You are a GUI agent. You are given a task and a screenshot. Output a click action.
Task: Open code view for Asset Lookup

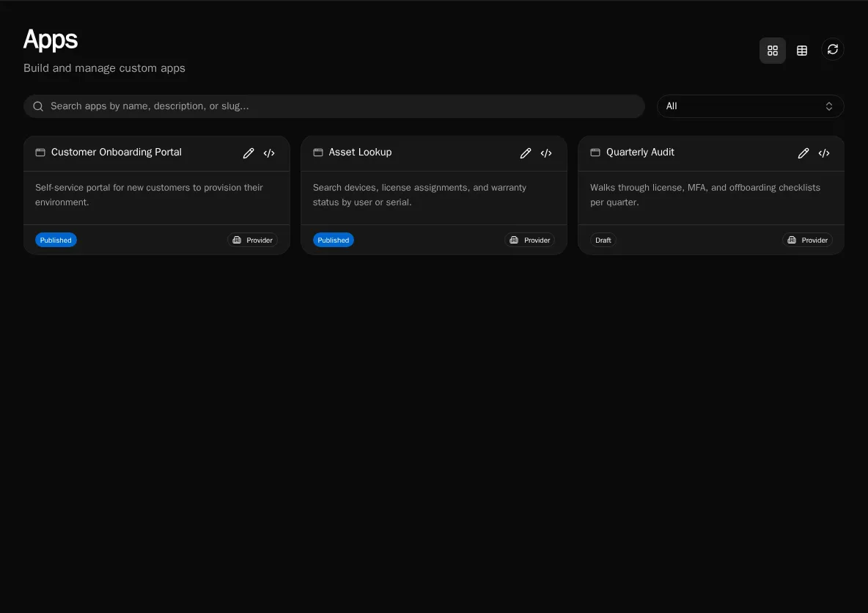[546, 153]
